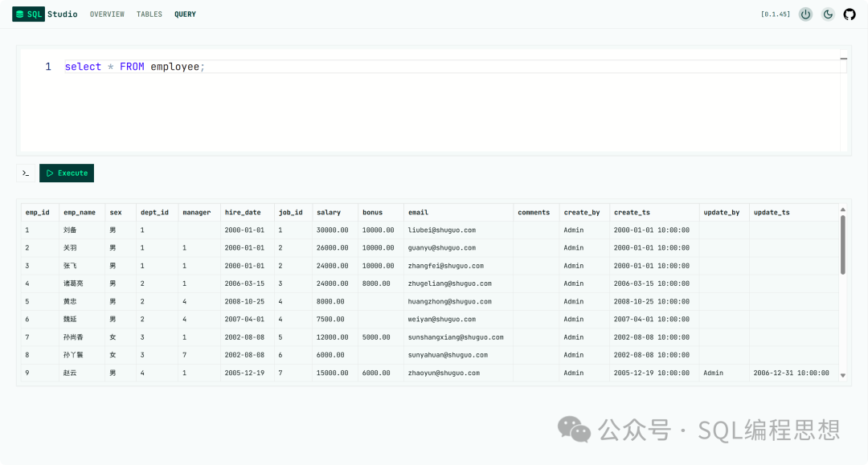Click inside the SQL query editor line
The width and height of the screenshot is (868, 465).
tap(402, 67)
